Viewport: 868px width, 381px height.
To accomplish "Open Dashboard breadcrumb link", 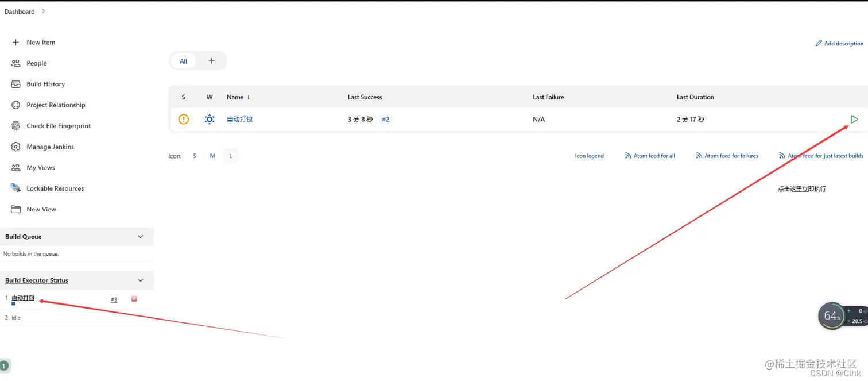I will (20, 11).
